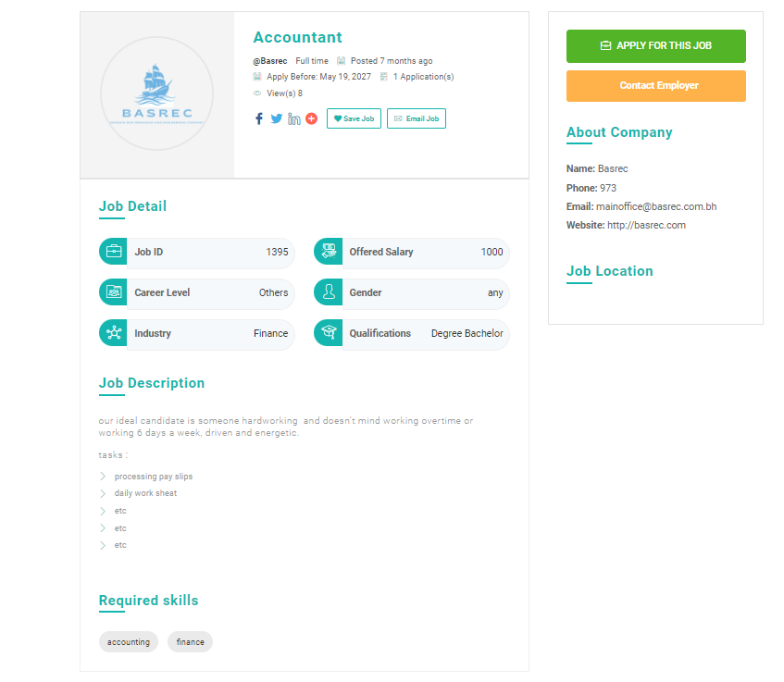Apply for this job

[655, 45]
